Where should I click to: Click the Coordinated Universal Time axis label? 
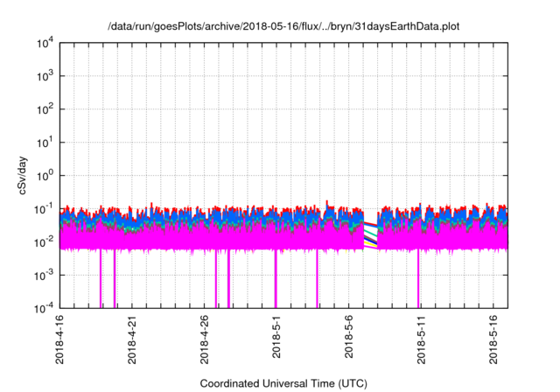pos(283,383)
